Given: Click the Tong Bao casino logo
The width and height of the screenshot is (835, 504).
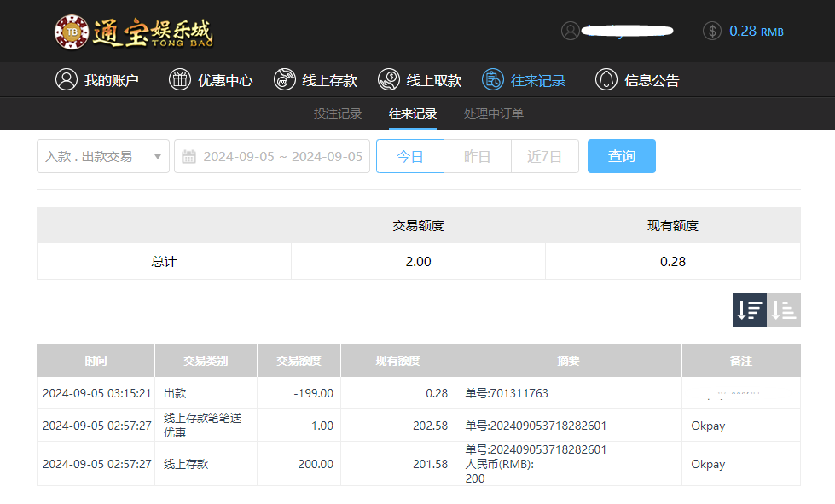Looking at the screenshot, I should (134, 32).
